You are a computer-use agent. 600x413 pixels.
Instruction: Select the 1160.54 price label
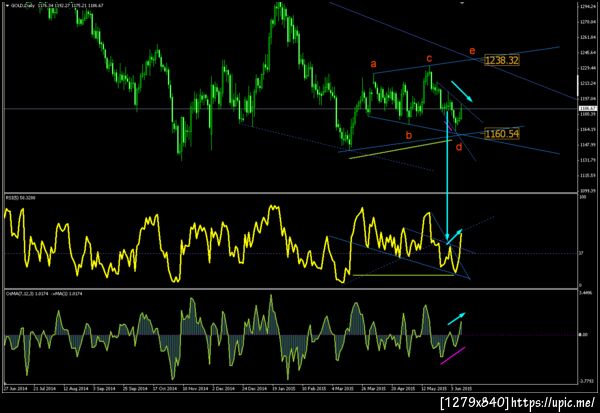pos(502,134)
